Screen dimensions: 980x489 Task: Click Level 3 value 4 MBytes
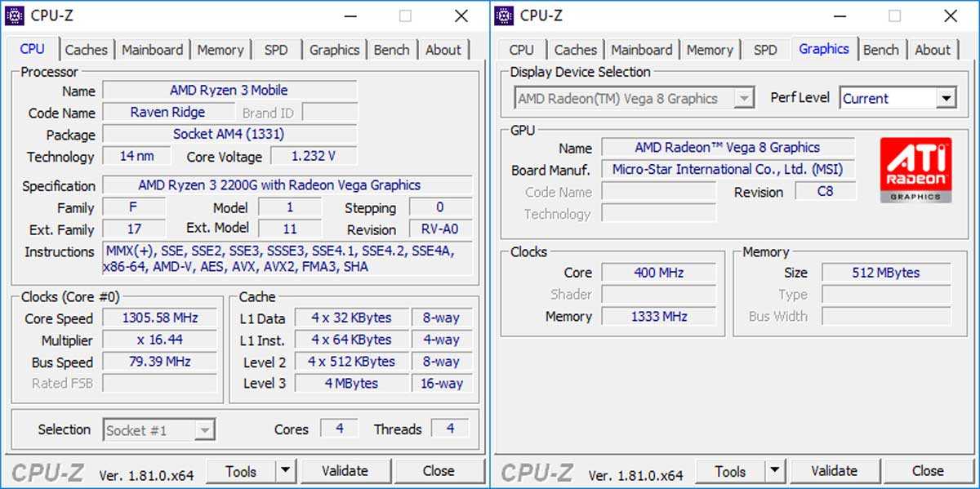click(x=351, y=384)
